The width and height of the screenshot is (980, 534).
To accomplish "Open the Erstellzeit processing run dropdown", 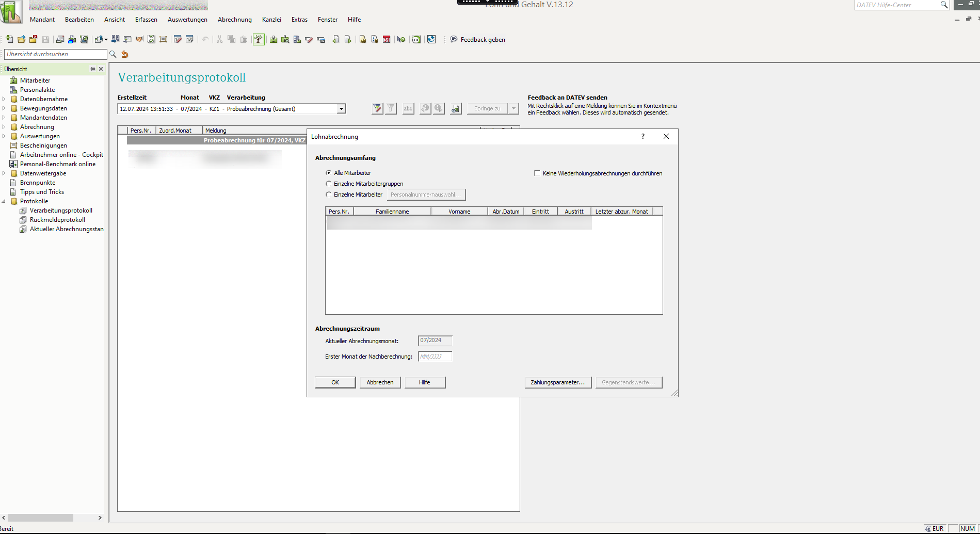I will pos(341,109).
